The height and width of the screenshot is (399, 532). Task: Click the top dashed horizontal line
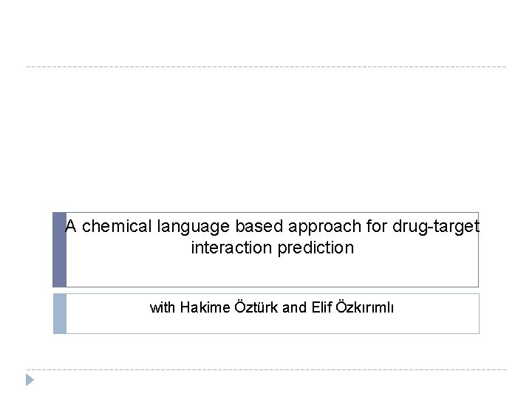pos(266,67)
